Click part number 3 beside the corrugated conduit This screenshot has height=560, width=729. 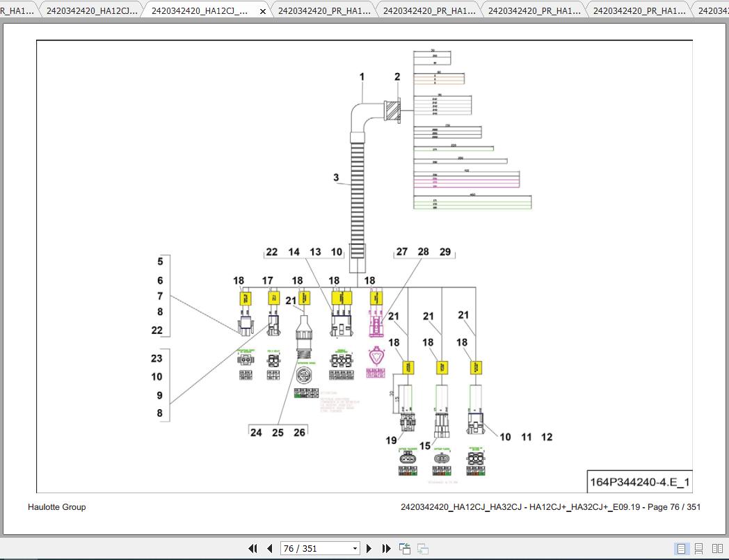[336, 177]
